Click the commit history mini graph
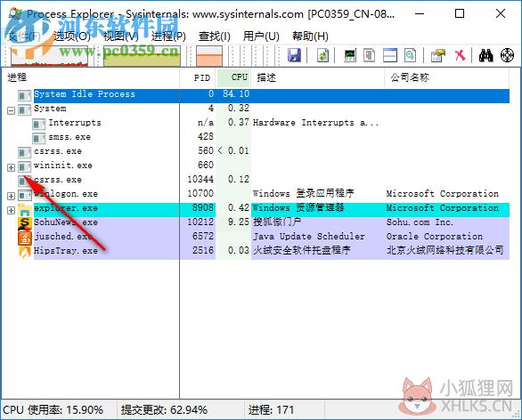This screenshot has height=420, width=522. pos(142,56)
